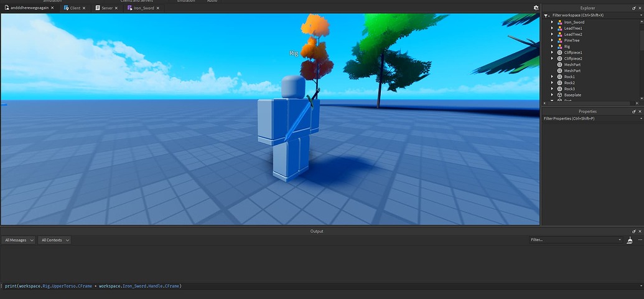
Task: Select Iron_Sword in Explorer tree
Action: 574,22
